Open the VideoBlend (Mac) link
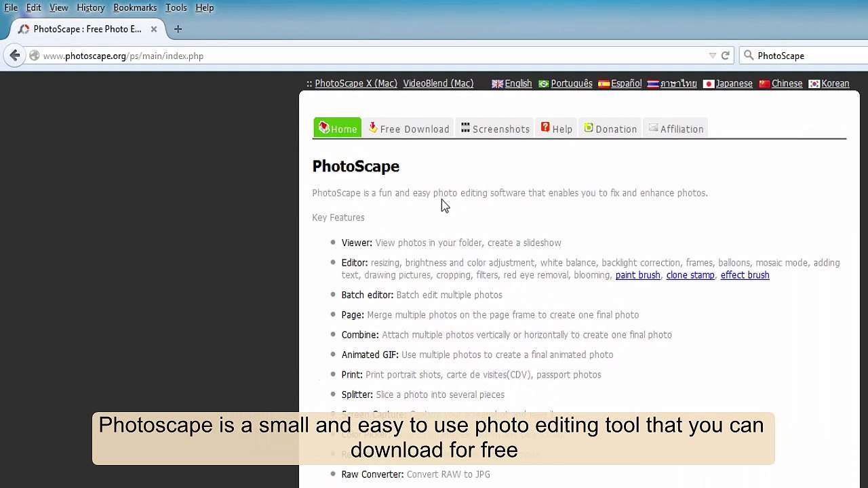The image size is (868, 488). [x=438, y=83]
